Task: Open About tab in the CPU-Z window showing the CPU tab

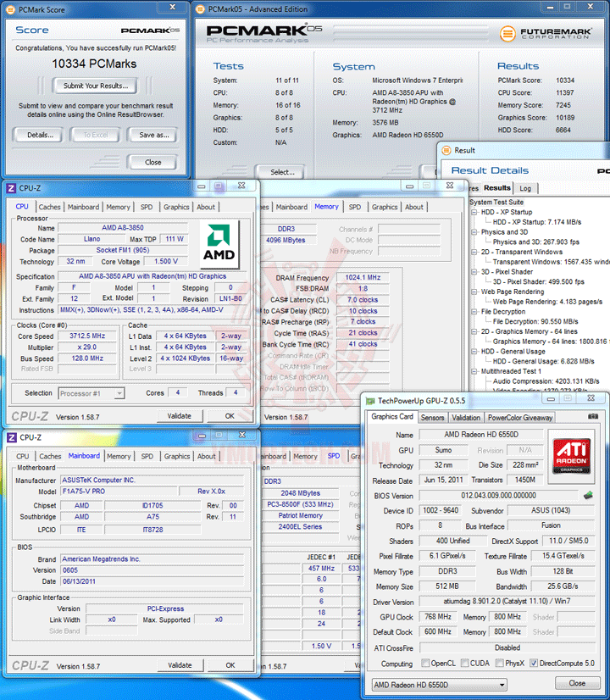Action: (206, 207)
